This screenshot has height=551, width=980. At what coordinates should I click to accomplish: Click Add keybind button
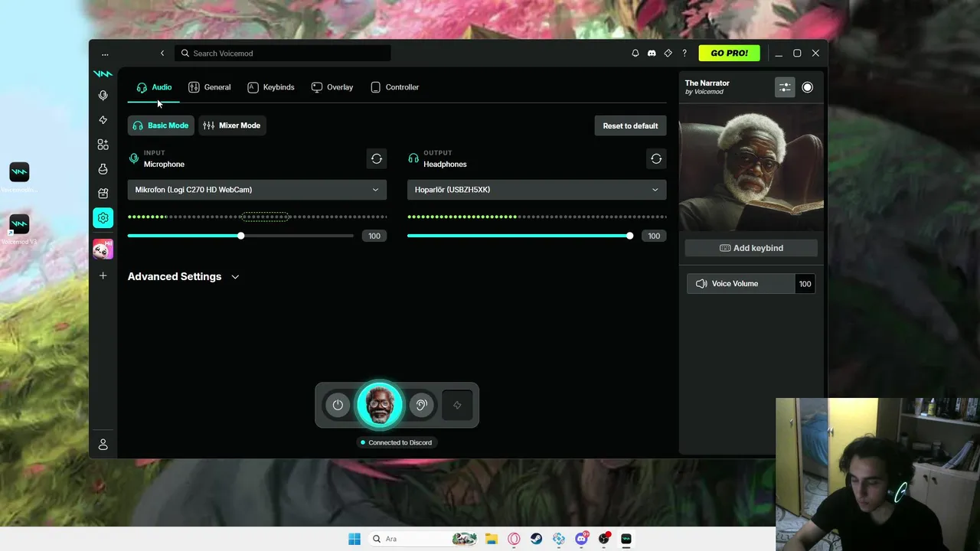(x=751, y=248)
